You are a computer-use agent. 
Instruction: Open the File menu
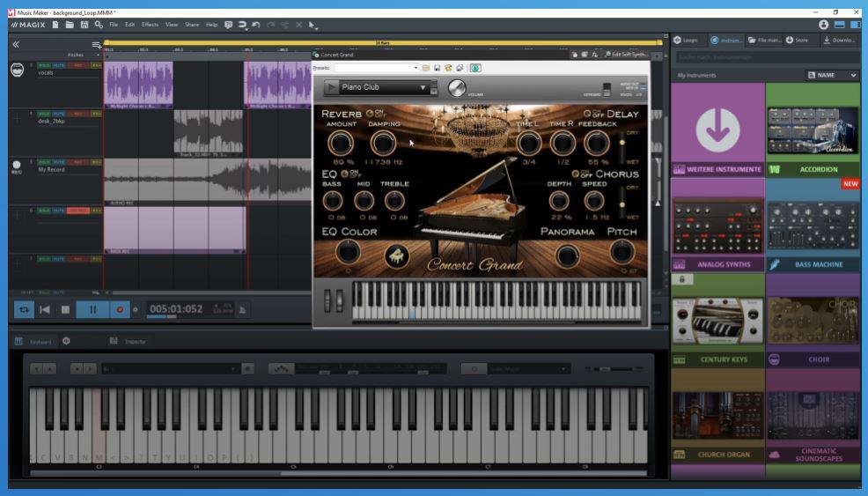(x=114, y=25)
